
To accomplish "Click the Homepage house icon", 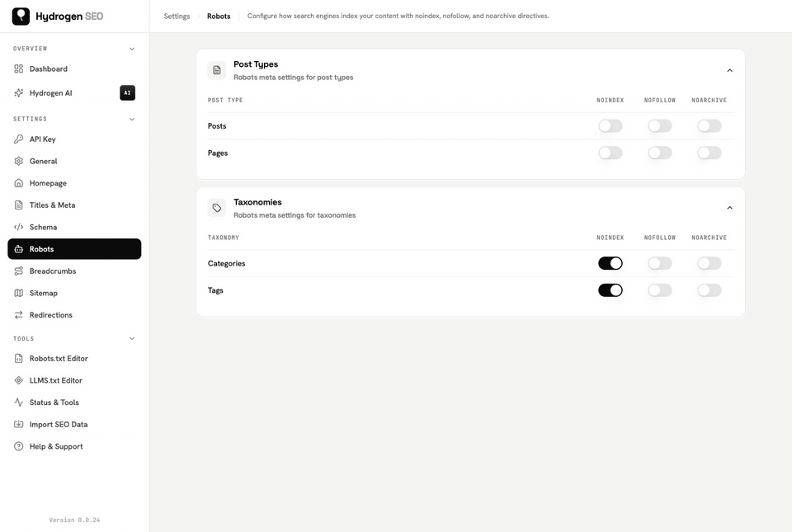I will pos(19,183).
